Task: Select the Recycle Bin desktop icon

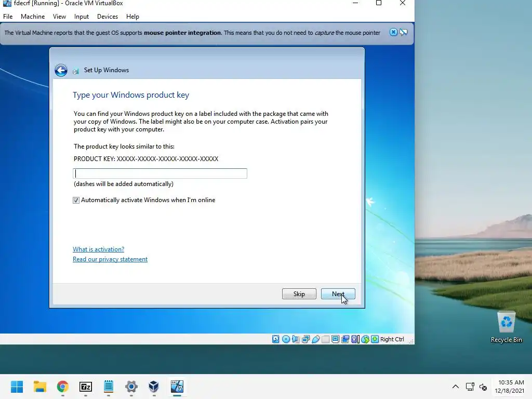Action: point(506,327)
